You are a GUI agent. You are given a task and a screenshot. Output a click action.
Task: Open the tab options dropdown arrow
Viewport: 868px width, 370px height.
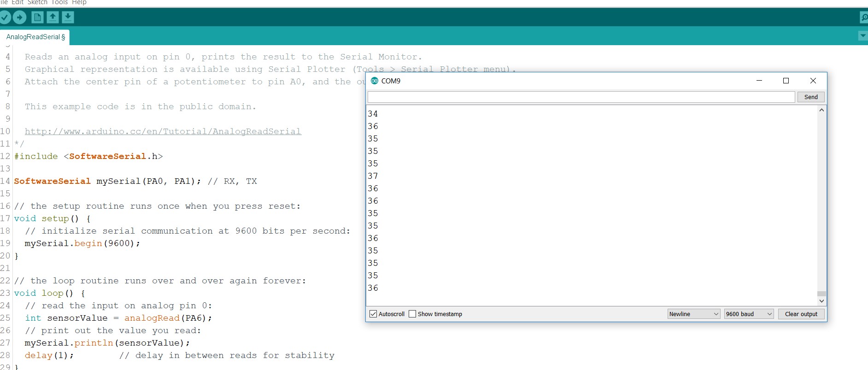coord(863,36)
